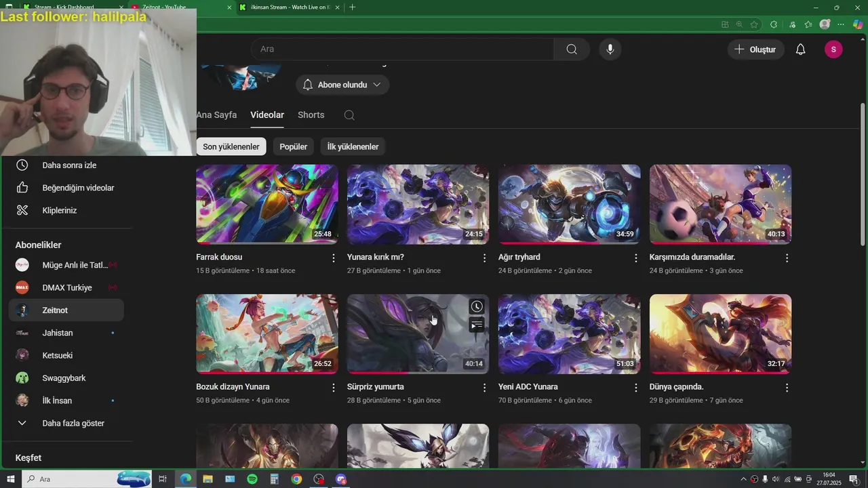Open more options for 'Karşımızda duramadılar.'

[787, 258]
